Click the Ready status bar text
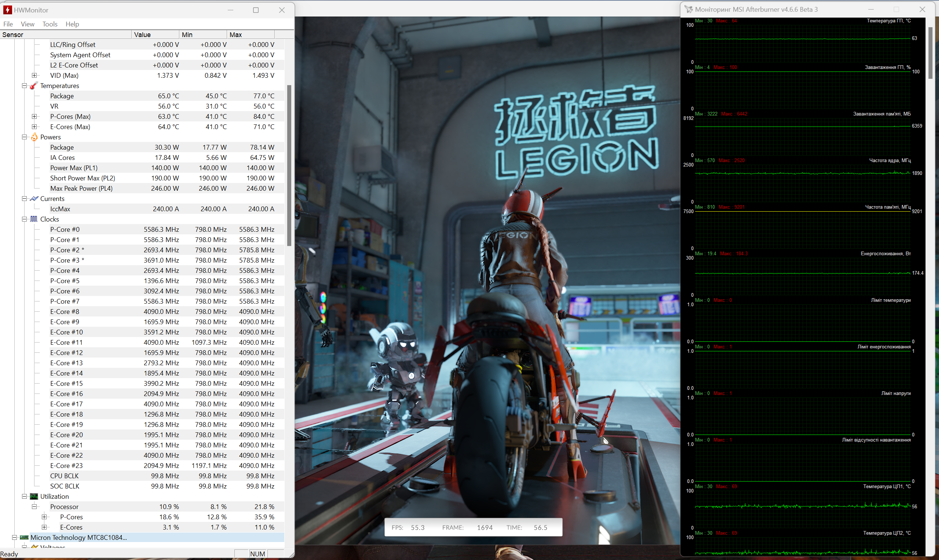 pos(9,554)
